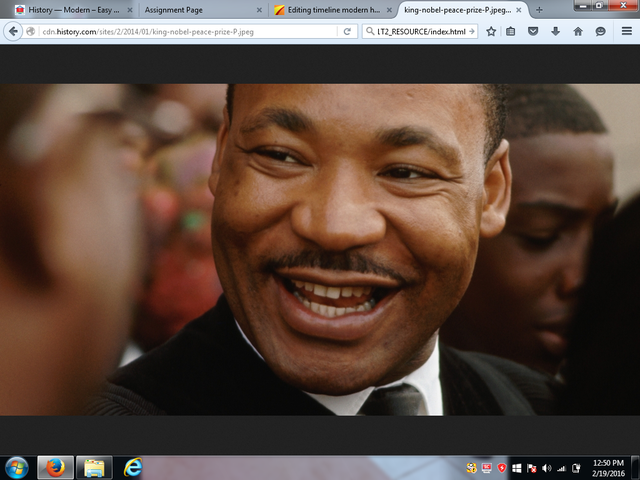Click the power plug battery icon
640x480 pixels.
coord(576,468)
